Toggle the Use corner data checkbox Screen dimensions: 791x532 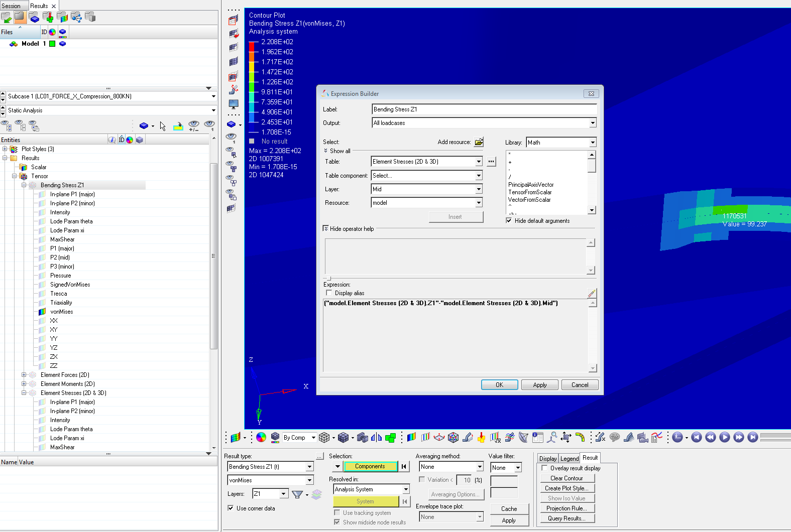(x=231, y=508)
